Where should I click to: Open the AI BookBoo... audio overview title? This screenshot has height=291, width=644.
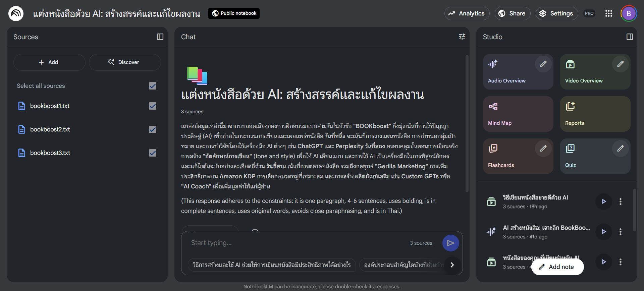click(546, 228)
